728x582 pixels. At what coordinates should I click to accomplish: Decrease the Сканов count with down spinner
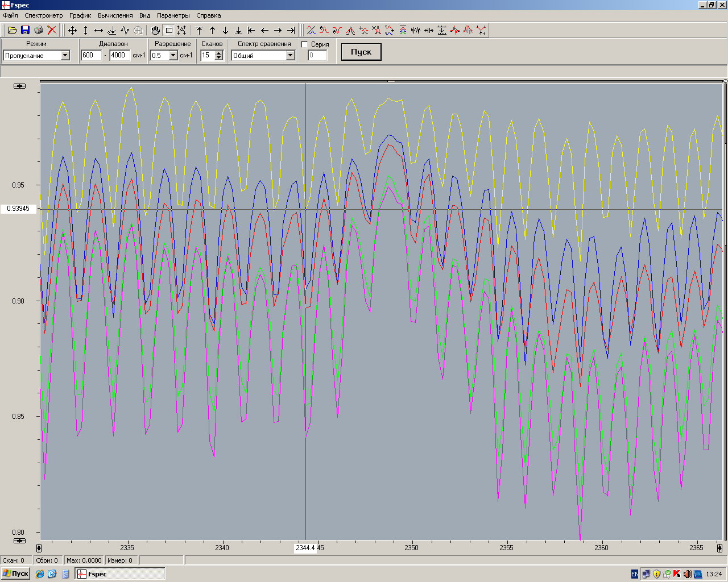coord(219,57)
